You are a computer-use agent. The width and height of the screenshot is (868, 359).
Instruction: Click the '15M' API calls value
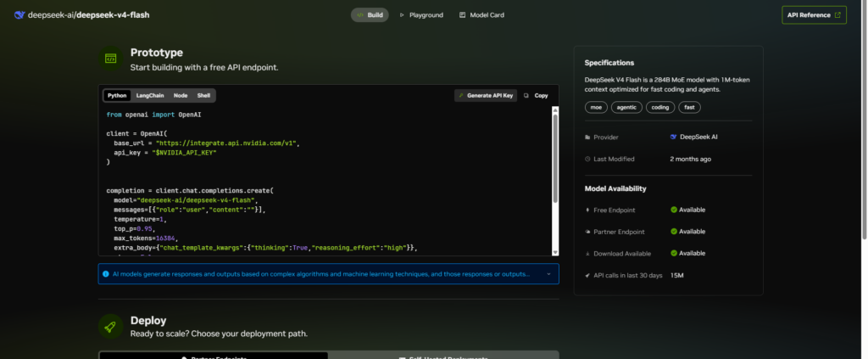677,275
